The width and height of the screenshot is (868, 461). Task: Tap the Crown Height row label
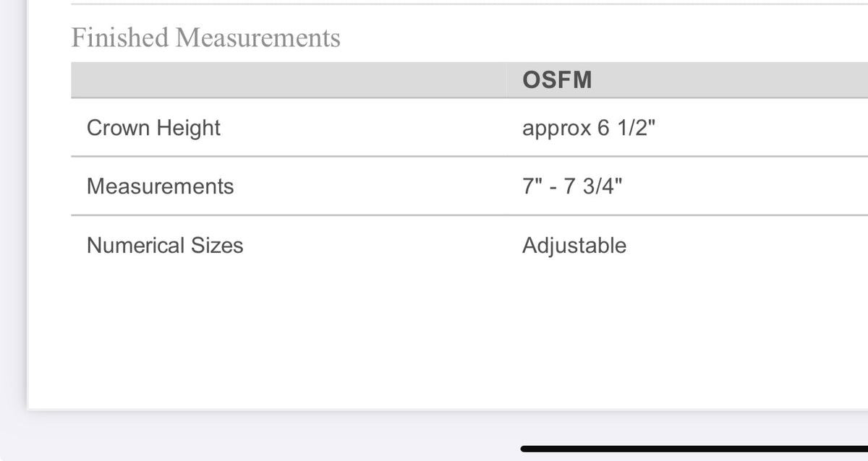tap(153, 128)
